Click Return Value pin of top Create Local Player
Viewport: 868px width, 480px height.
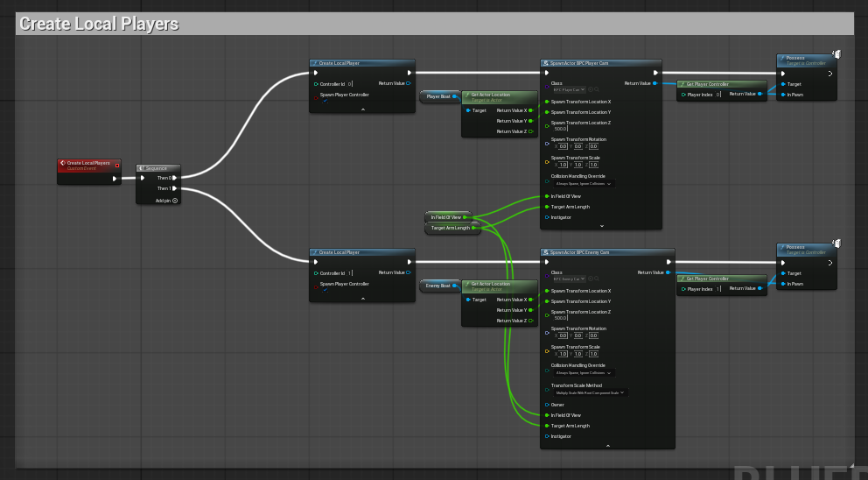coord(409,84)
